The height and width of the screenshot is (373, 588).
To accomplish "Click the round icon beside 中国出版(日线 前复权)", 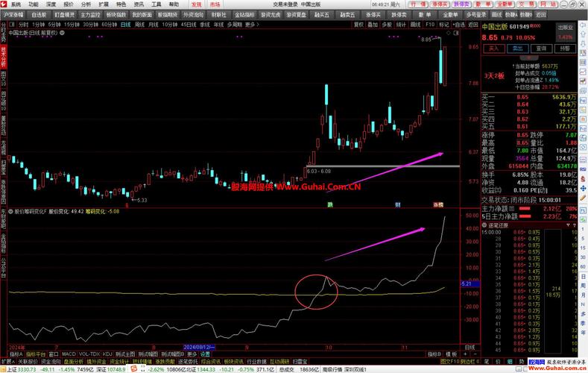I will [62, 33].
